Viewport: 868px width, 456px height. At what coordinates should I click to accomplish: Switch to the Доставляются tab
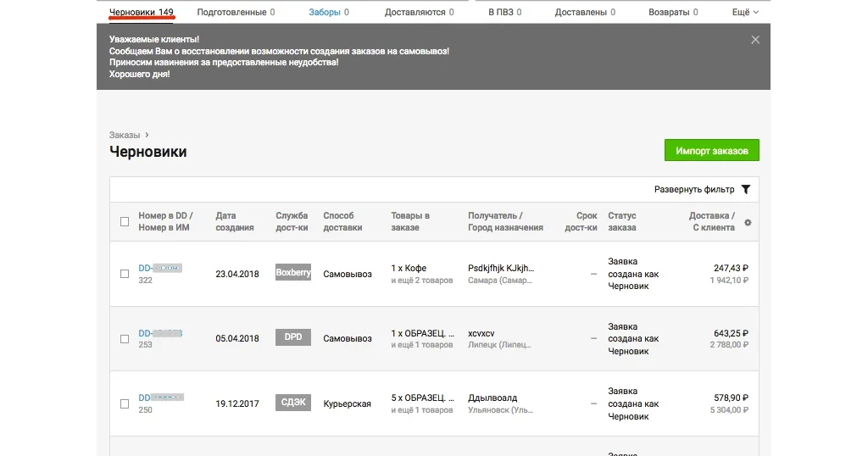pos(419,12)
